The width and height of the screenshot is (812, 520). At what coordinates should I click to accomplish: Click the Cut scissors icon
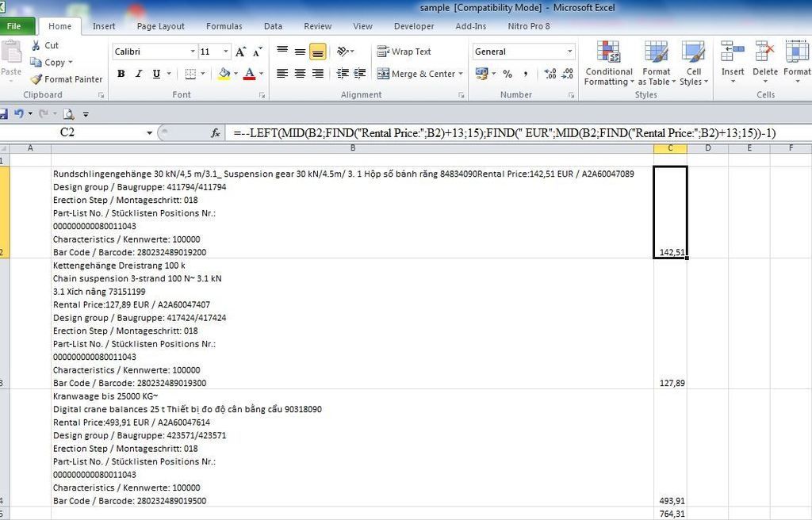(36, 45)
